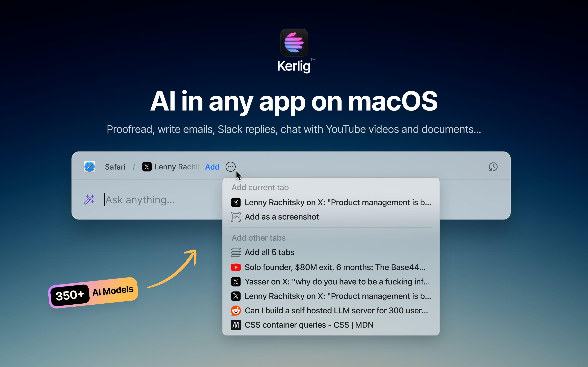Image resolution: width=588 pixels, height=367 pixels.
Task: Click the magic wand prompts icon
Action: (x=89, y=200)
